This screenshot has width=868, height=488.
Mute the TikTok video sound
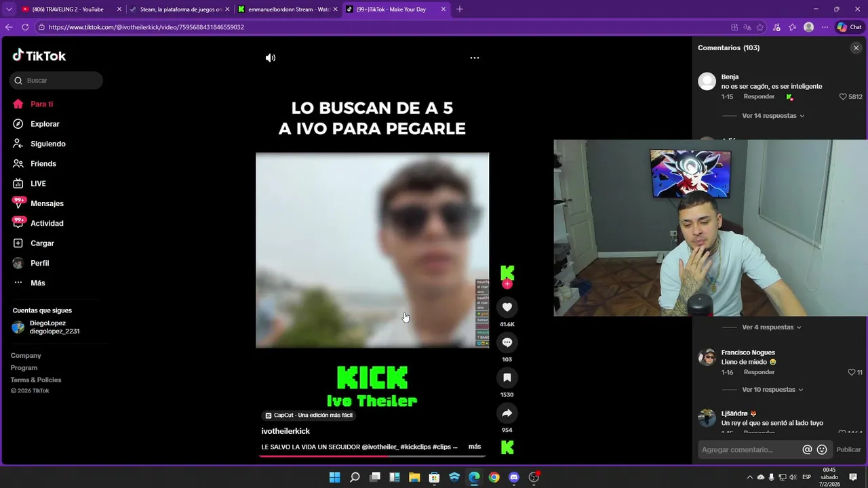point(270,58)
